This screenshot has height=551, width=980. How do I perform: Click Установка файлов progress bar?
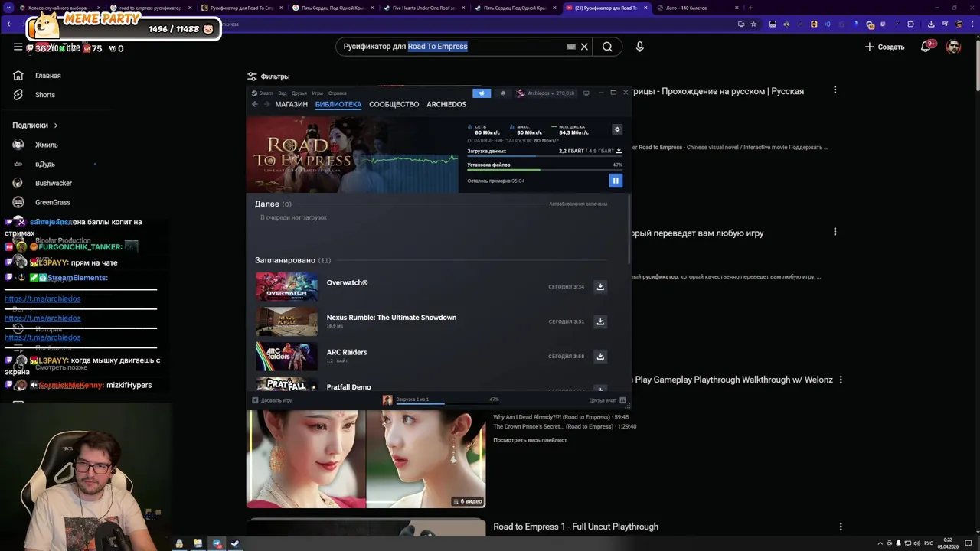(544, 170)
